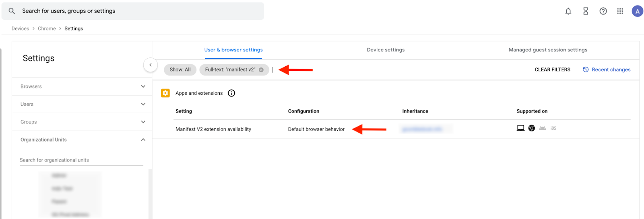Click the orange Apps and extensions icon
Viewport: 644px width, 219px height.
point(165,93)
